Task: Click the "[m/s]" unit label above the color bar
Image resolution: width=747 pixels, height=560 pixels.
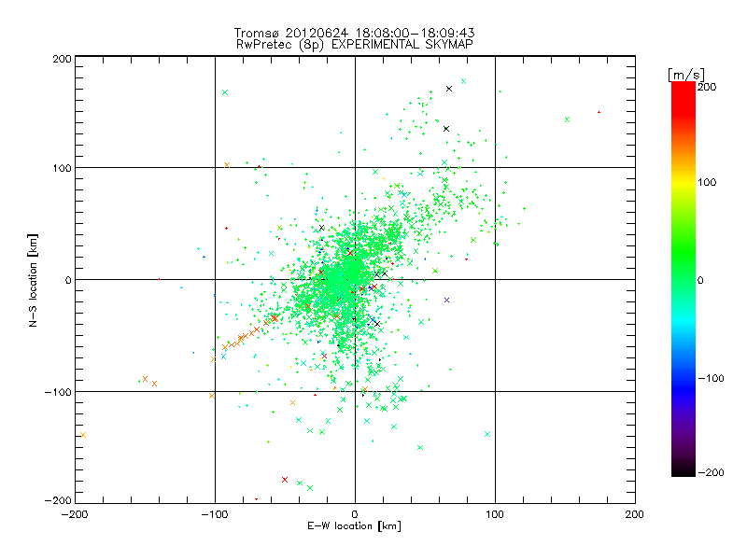Action: click(x=686, y=75)
